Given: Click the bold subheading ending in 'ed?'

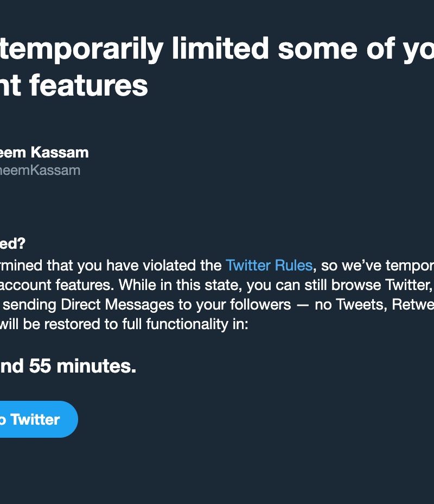Looking at the screenshot, I should [x=12, y=244].
